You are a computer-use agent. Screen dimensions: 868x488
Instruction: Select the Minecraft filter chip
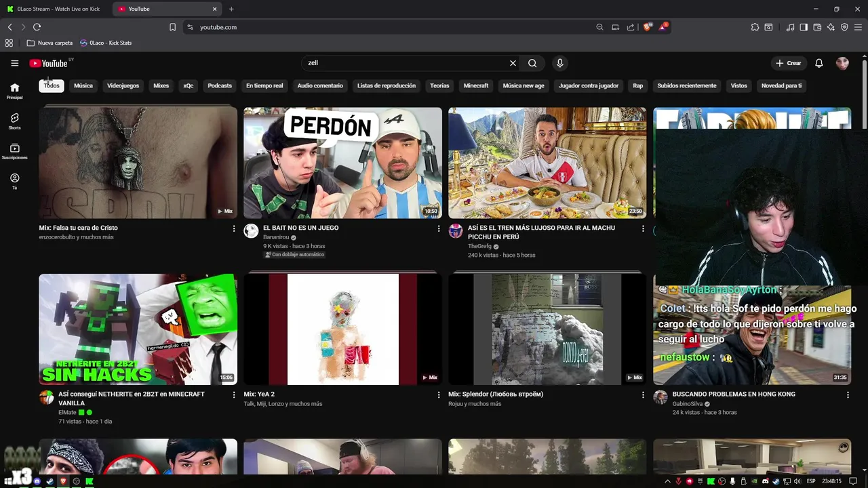(476, 86)
